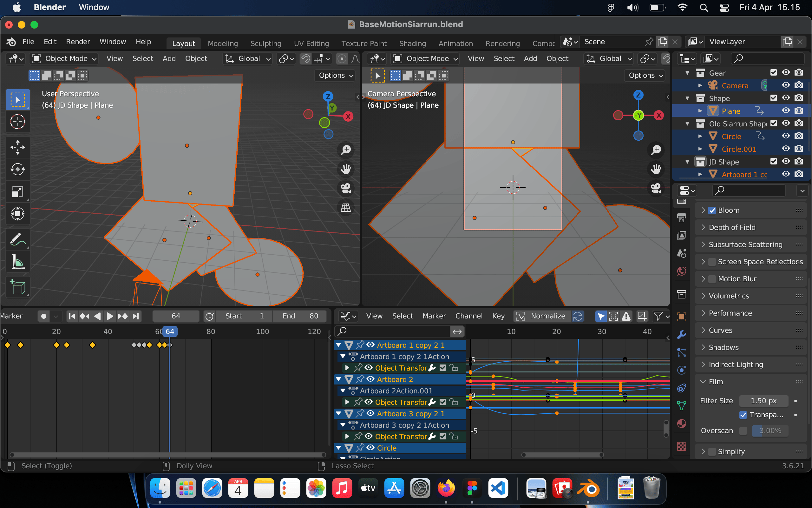Open the Output properties tab icon
The width and height of the screenshot is (812, 508).
click(x=681, y=218)
